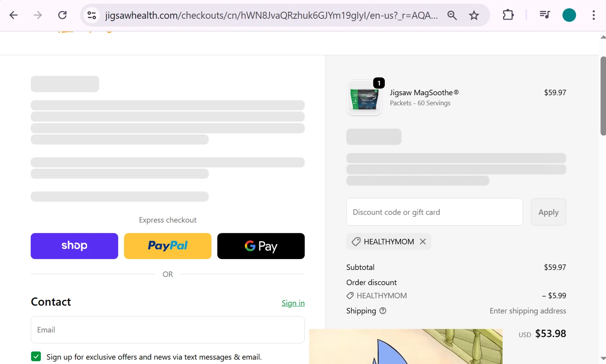The image size is (606, 364).
Task: Pay with Shop Pay button
Action: click(x=74, y=246)
